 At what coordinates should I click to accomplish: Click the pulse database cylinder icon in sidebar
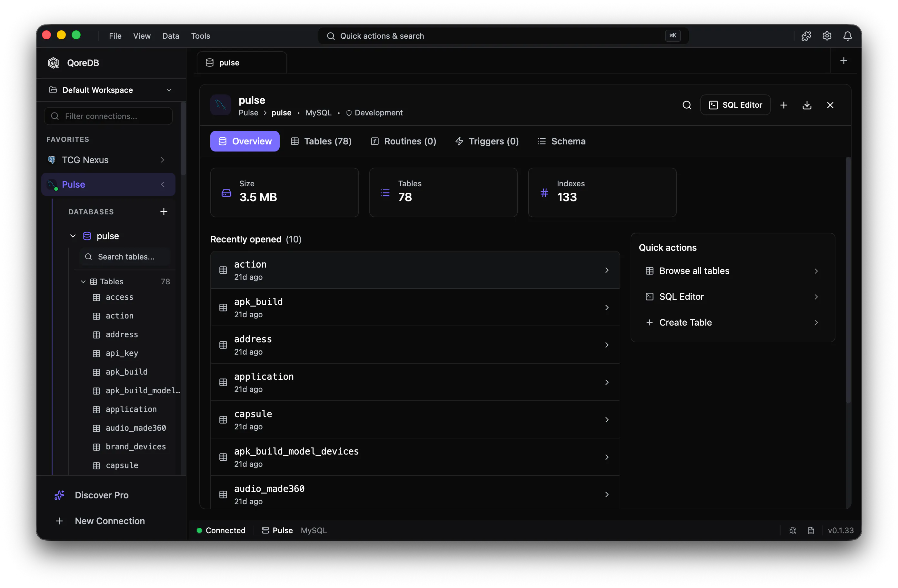tap(87, 236)
